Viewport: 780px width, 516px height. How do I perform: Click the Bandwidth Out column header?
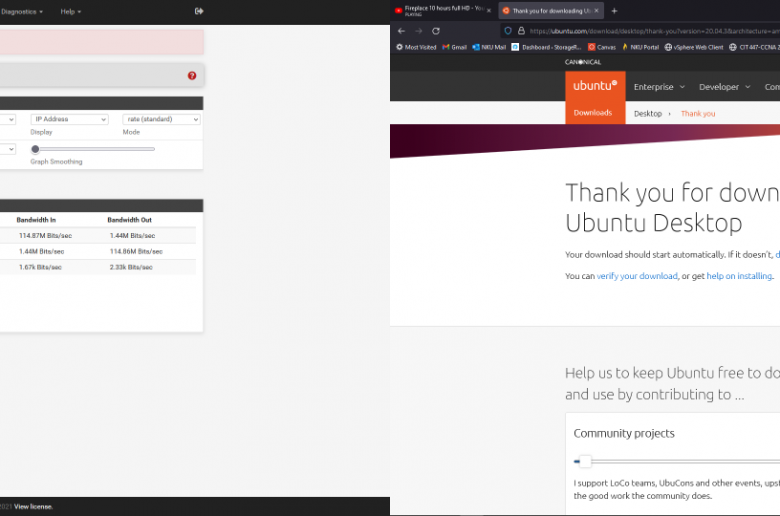(129, 220)
